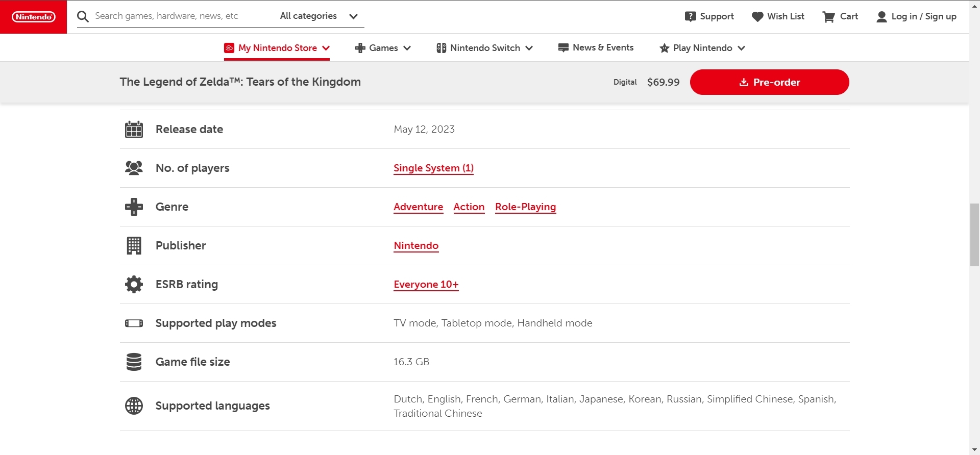
Task: Click the ESRB rating gear icon
Action: coord(134,284)
